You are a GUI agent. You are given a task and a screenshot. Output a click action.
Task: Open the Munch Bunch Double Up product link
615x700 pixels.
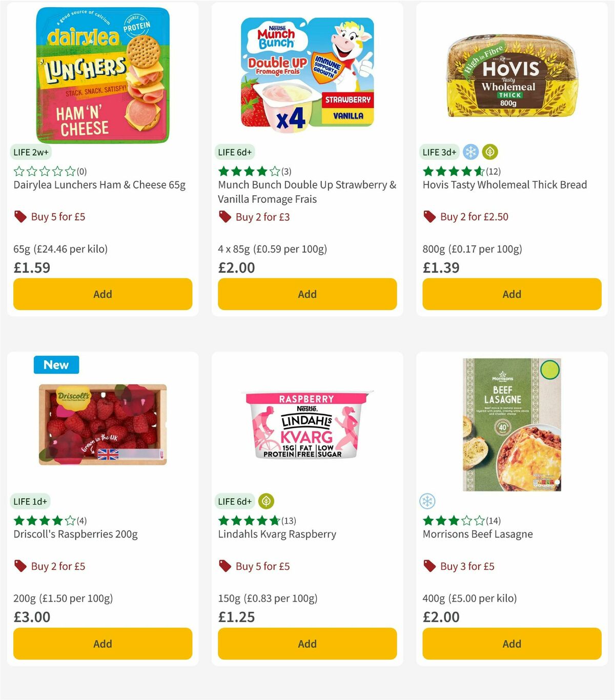click(307, 192)
